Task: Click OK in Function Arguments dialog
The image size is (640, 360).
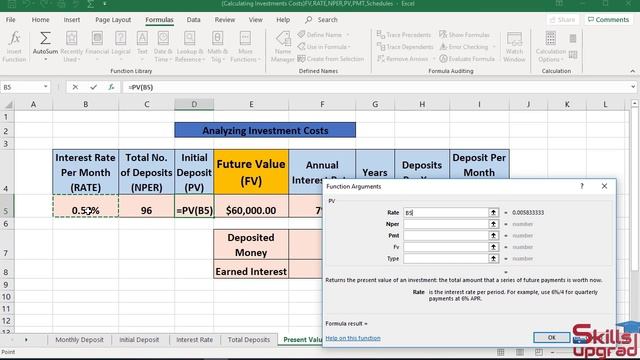Action: pyautogui.click(x=551, y=338)
